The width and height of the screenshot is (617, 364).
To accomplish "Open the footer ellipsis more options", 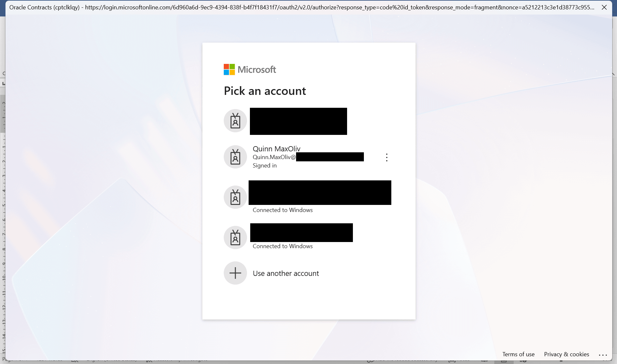I will pyautogui.click(x=603, y=355).
